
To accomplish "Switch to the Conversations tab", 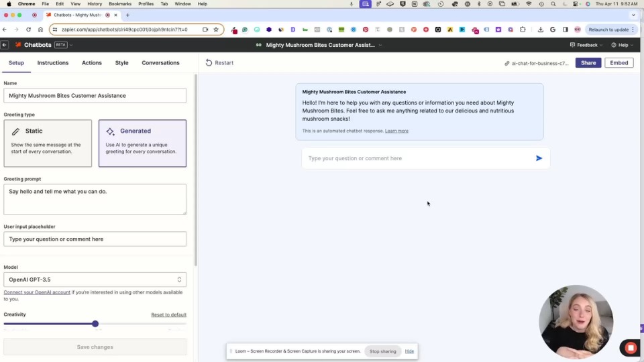I will pyautogui.click(x=160, y=63).
